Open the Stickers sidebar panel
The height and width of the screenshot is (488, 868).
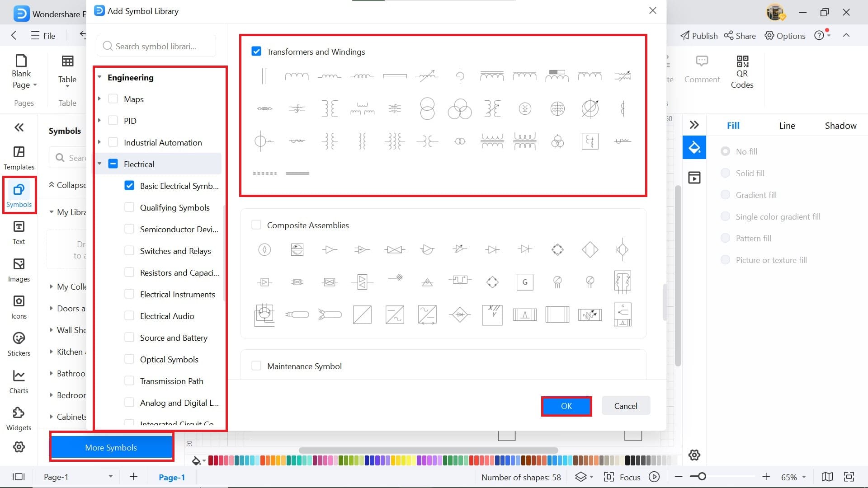pyautogui.click(x=19, y=344)
